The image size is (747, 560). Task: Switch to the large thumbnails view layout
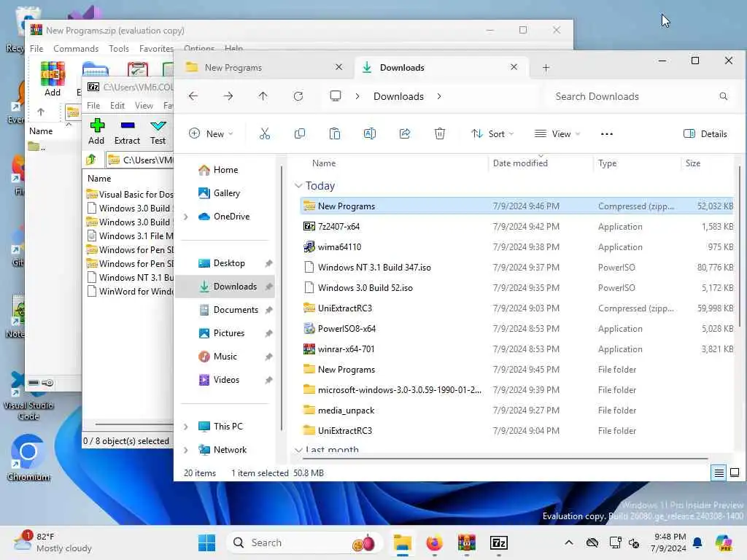point(735,472)
